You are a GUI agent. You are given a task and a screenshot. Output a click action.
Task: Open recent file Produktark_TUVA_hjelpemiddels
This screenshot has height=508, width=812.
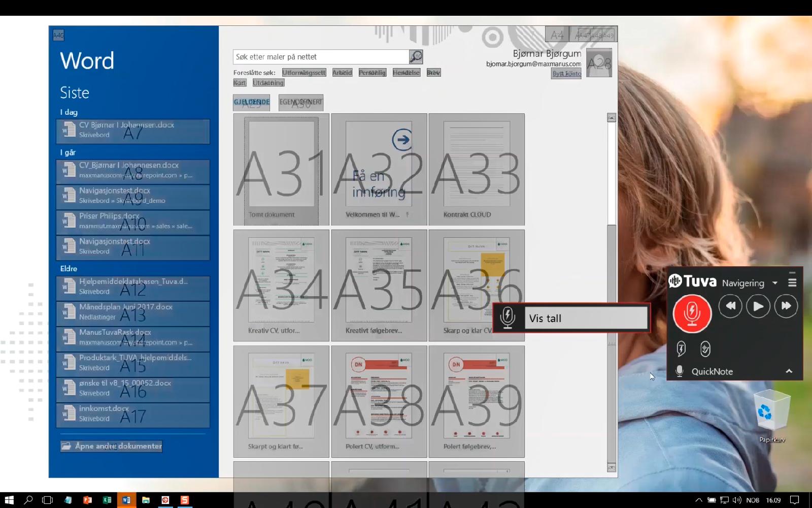(x=133, y=364)
